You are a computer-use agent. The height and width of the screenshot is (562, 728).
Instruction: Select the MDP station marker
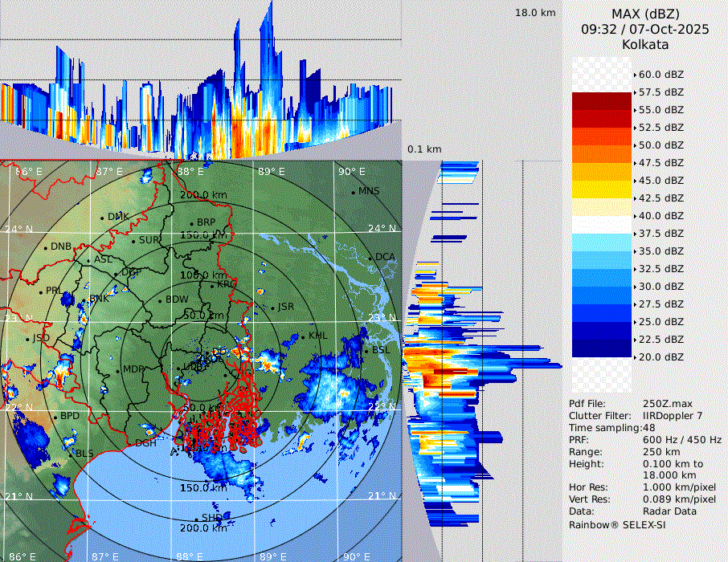click(x=118, y=370)
